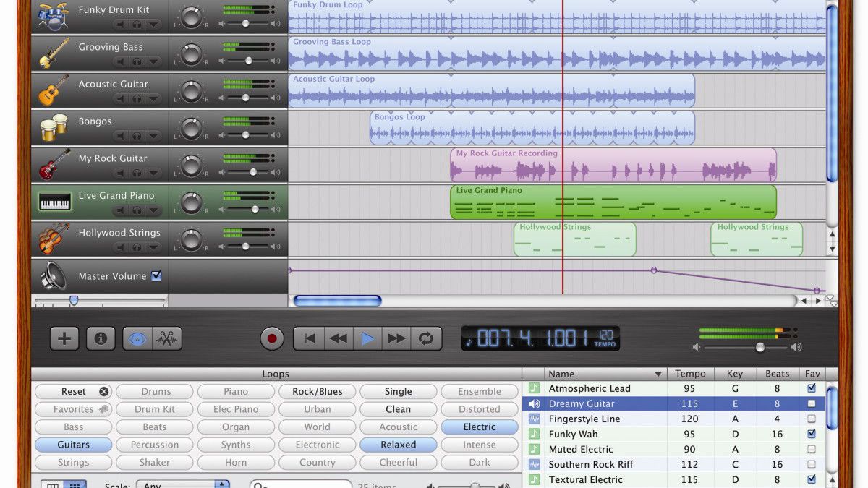The height and width of the screenshot is (488, 868).
Task: Solo the Acoustic Guitar track with headphones
Action: click(x=137, y=98)
